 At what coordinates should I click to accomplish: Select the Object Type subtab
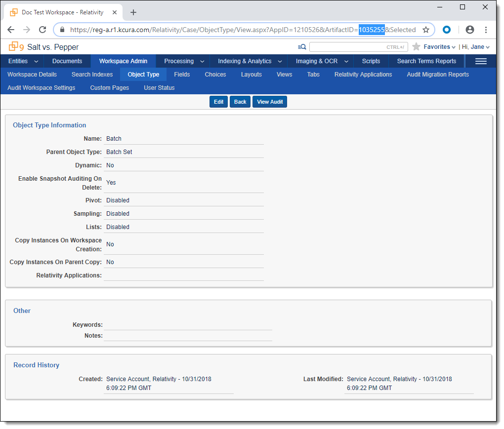coord(143,75)
